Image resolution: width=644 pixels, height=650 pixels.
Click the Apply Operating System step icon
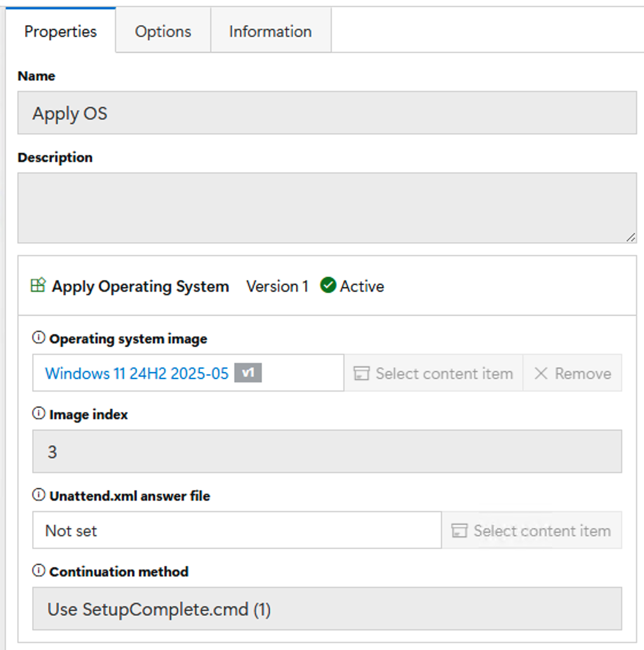click(x=38, y=285)
